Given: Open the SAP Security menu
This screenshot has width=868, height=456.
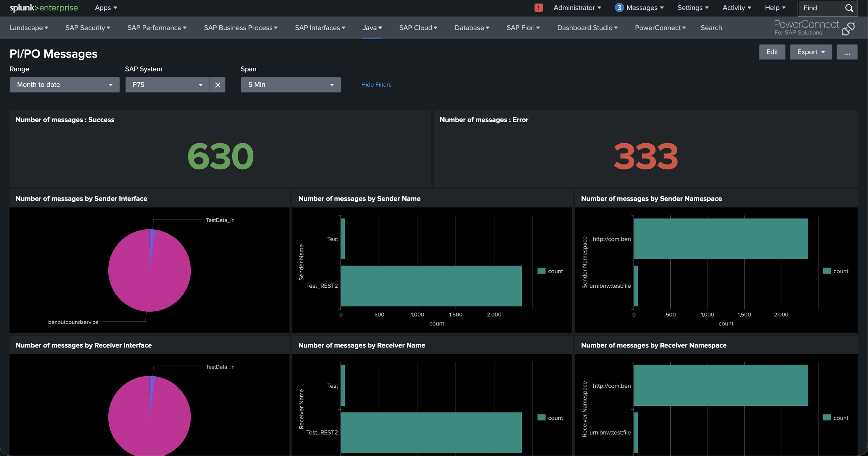Looking at the screenshot, I should pos(87,28).
